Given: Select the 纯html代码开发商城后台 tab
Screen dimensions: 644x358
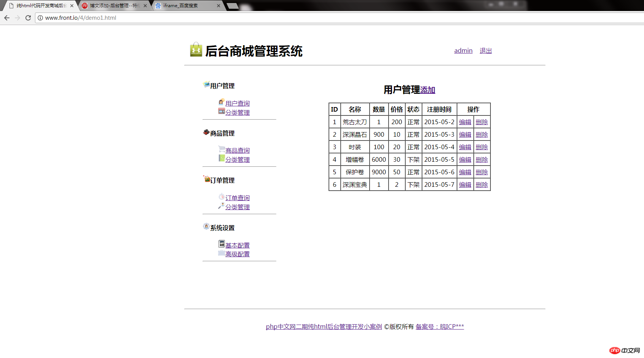Looking at the screenshot, I should (x=41, y=6).
